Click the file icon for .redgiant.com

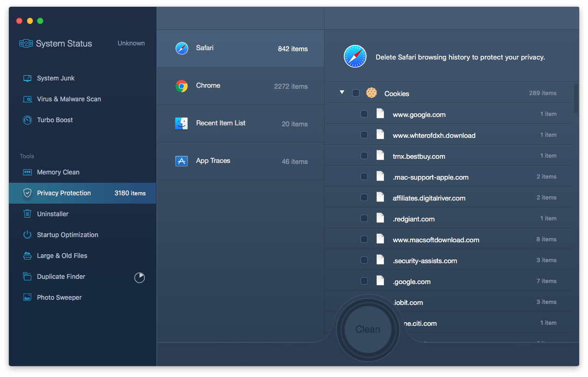point(380,218)
